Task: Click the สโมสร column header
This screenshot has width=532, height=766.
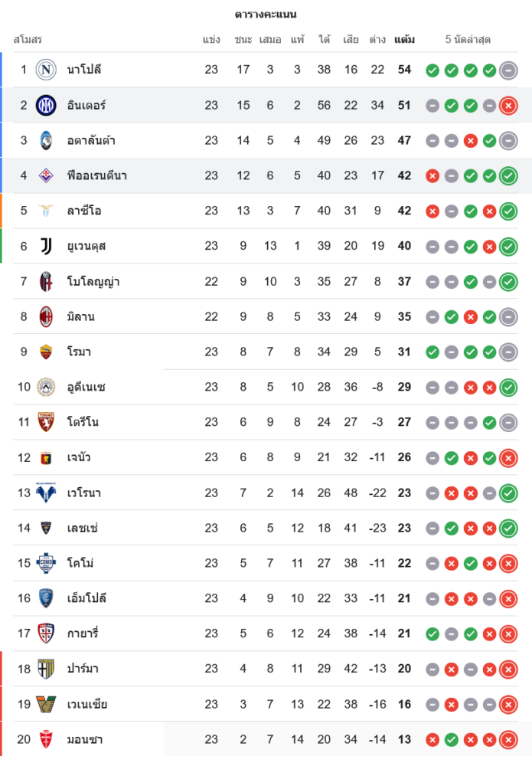Action: (28, 39)
